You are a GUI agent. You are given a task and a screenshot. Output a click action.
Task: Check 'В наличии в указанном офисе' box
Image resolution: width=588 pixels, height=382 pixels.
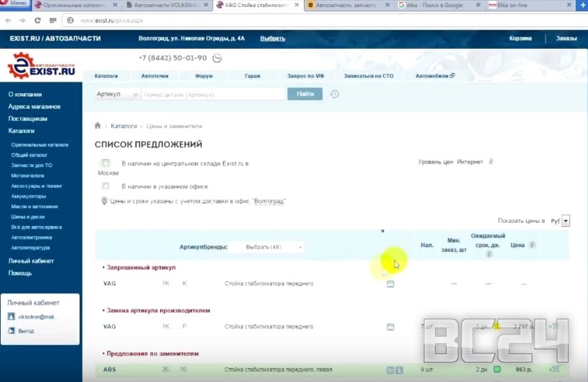click(x=106, y=186)
